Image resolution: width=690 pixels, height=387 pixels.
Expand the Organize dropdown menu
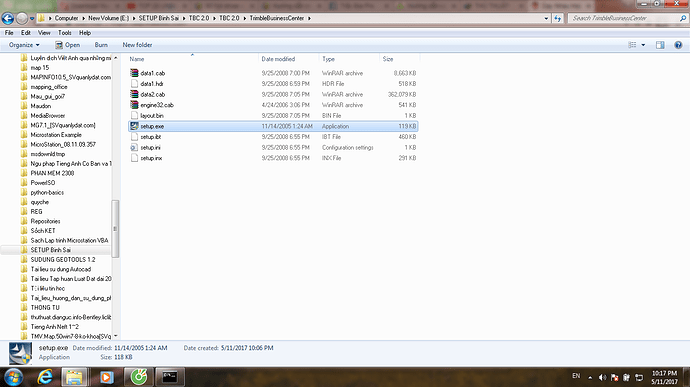(x=24, y=45)
